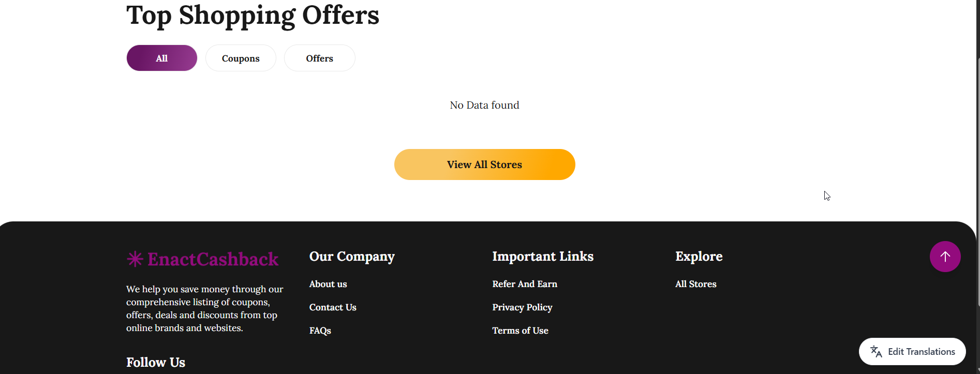Screen dimensions: 980x374
Task: Open the About us link
Action: click(x=328, y=284)
